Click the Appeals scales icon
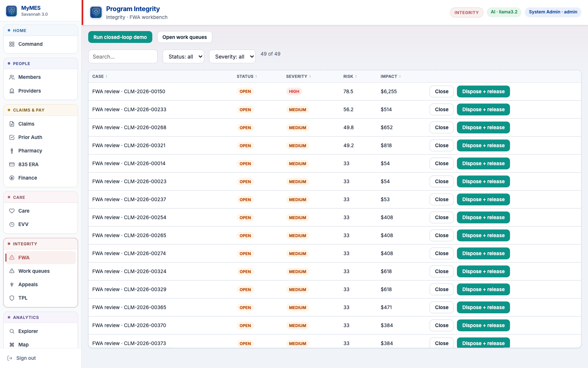The image size is (588, 368). pyautogui.click(x=12, y=285)
